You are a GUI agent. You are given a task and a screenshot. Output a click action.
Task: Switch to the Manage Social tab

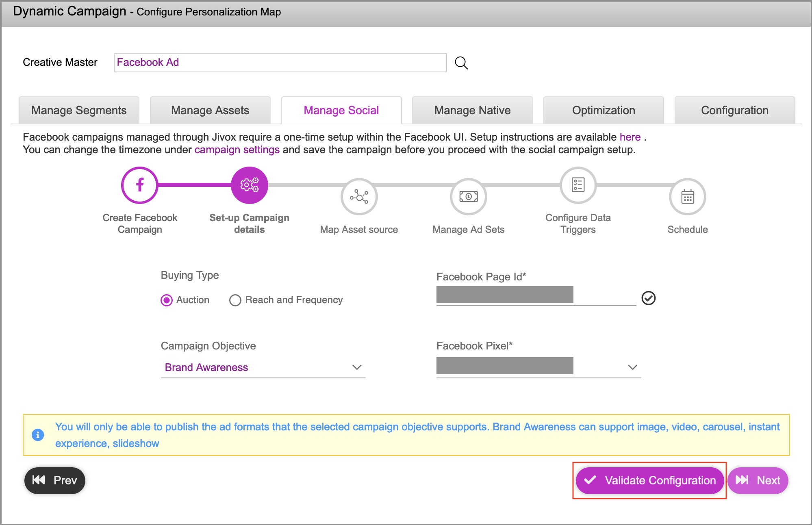[341, 110]
